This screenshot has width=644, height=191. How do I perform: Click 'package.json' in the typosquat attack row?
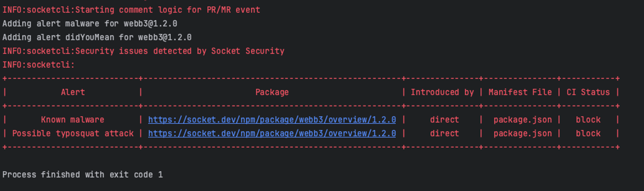(522, 133)
